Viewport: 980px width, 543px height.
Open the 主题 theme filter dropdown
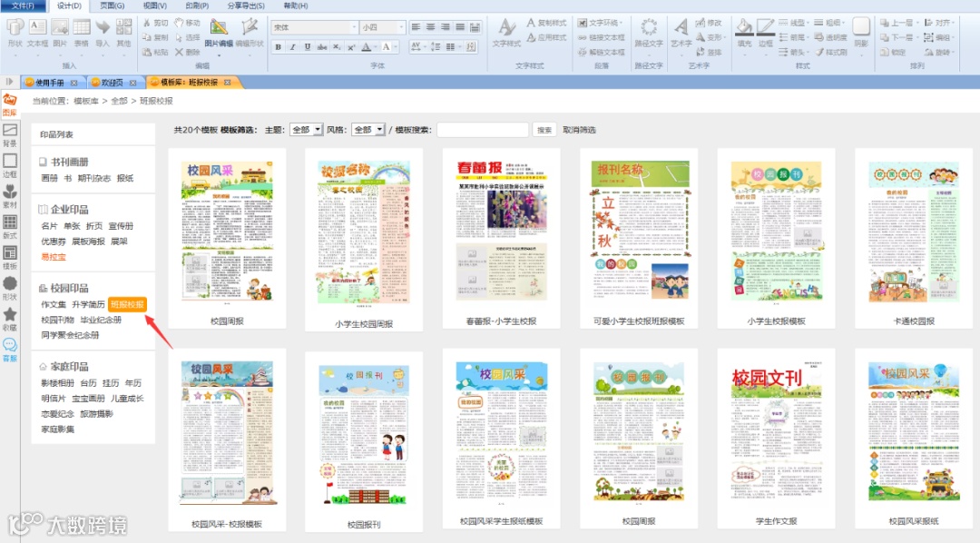(x=307, y=130)
